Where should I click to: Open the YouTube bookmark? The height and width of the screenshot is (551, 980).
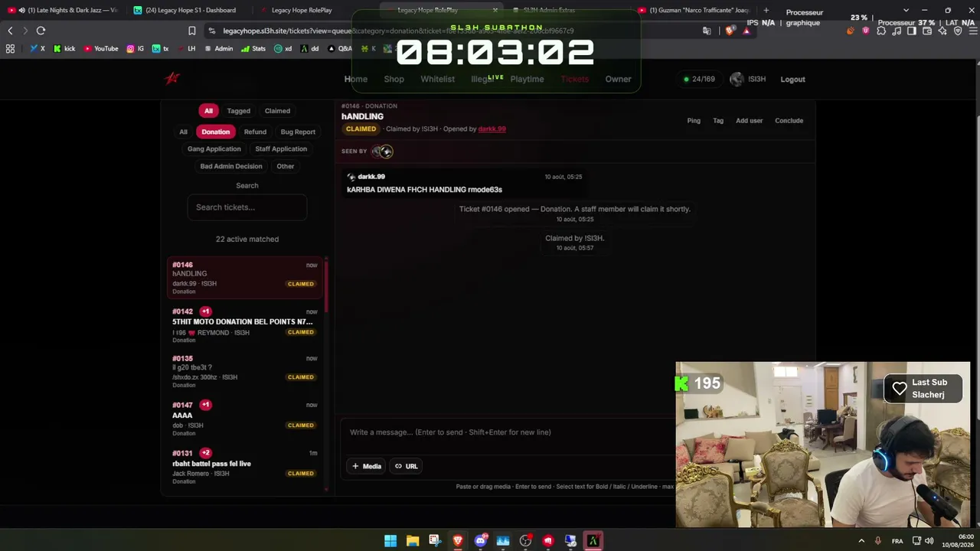pos(101,48)
